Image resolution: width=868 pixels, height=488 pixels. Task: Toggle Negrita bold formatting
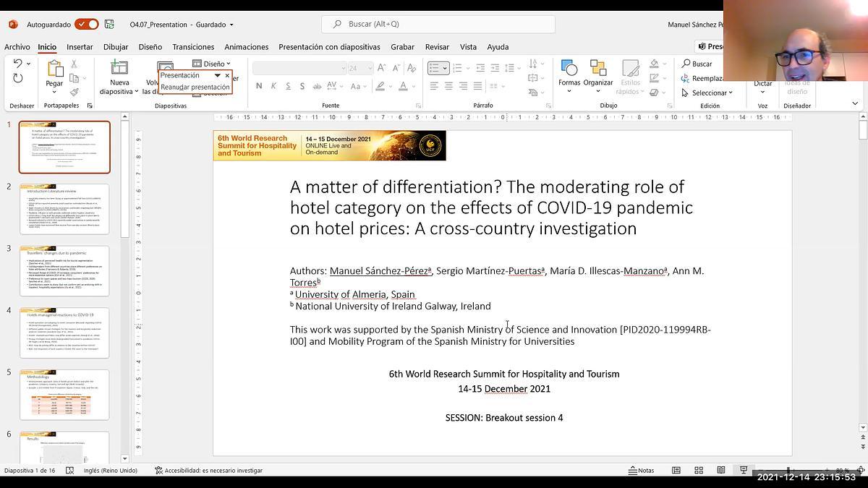tap(259, 86)
